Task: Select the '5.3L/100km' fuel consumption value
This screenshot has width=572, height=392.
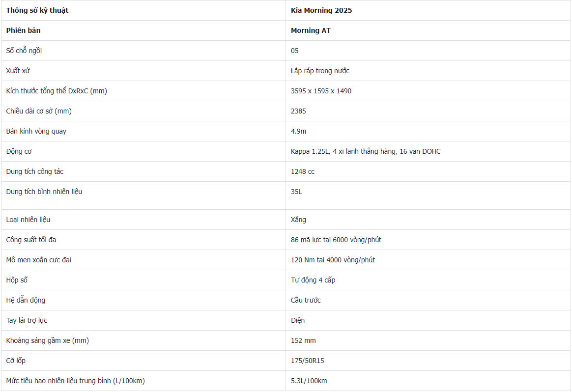Action: [x=309, y=381]
